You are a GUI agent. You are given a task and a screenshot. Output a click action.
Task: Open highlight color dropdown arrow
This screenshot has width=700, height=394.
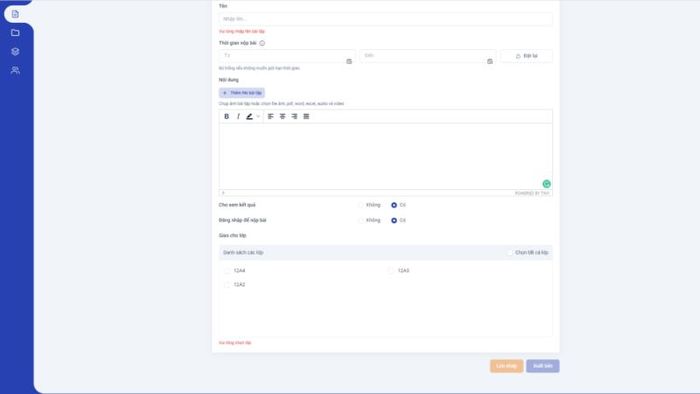point(258,116)
